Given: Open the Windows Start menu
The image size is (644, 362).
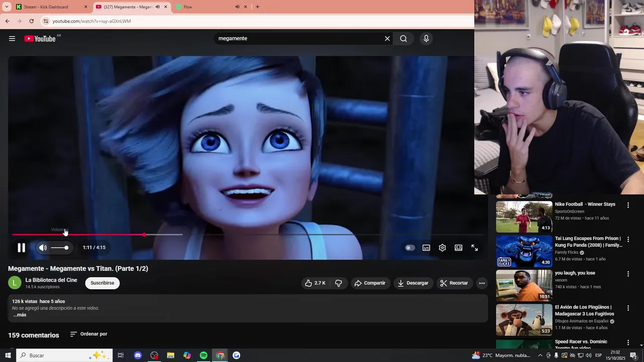Looking at the screenshot, I should (8, 355).
